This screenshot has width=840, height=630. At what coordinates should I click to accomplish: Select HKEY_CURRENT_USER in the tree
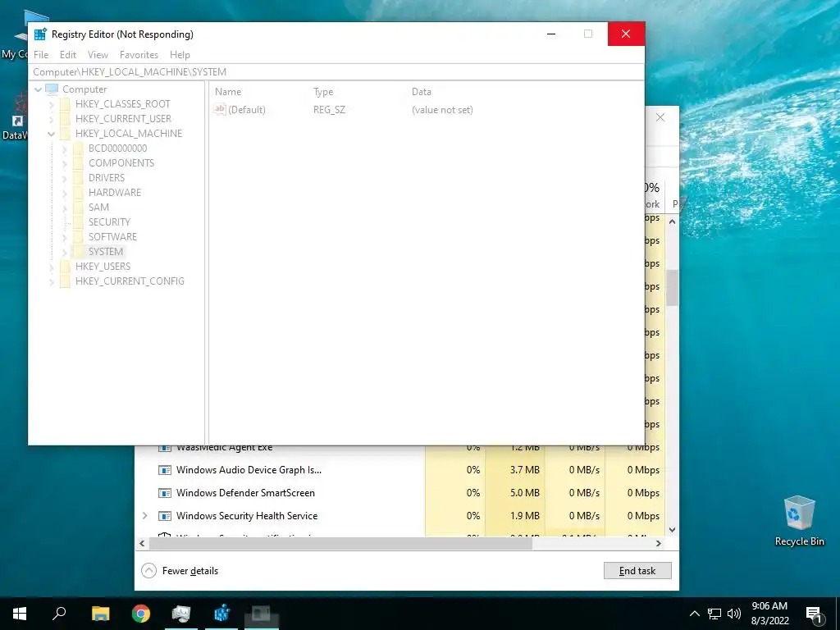[123, 119]
